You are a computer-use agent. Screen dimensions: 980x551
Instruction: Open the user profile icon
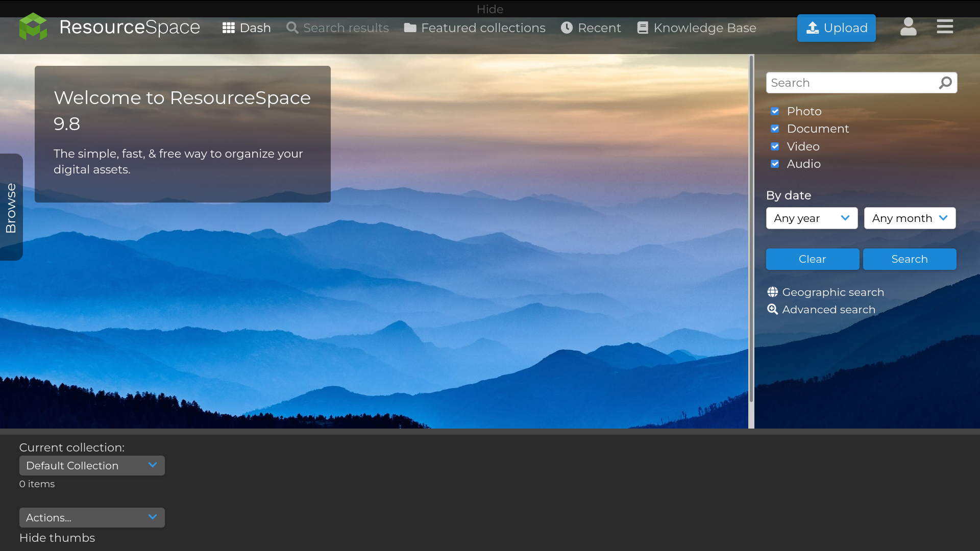coord(908,27)
